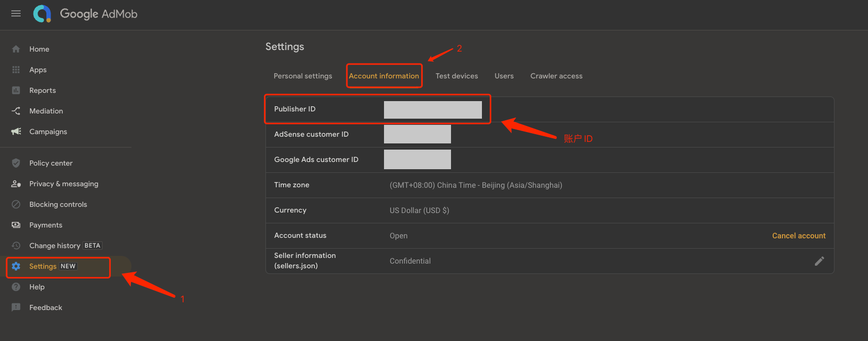Click the Currency label

(290, 210)
